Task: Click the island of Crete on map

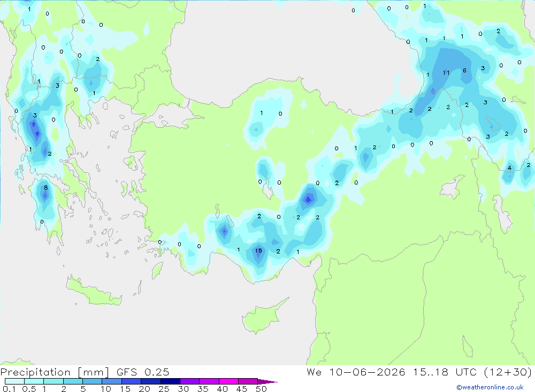Action: point(94,291)
